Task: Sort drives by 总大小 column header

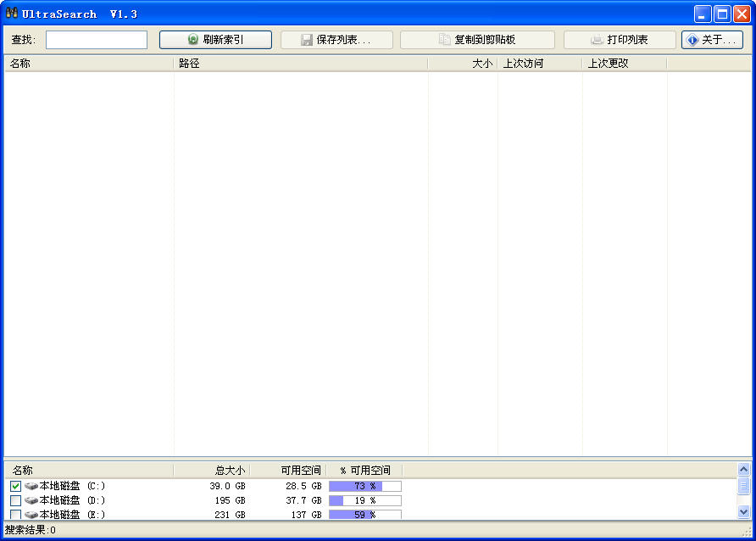Action: (x=212, y=470)
